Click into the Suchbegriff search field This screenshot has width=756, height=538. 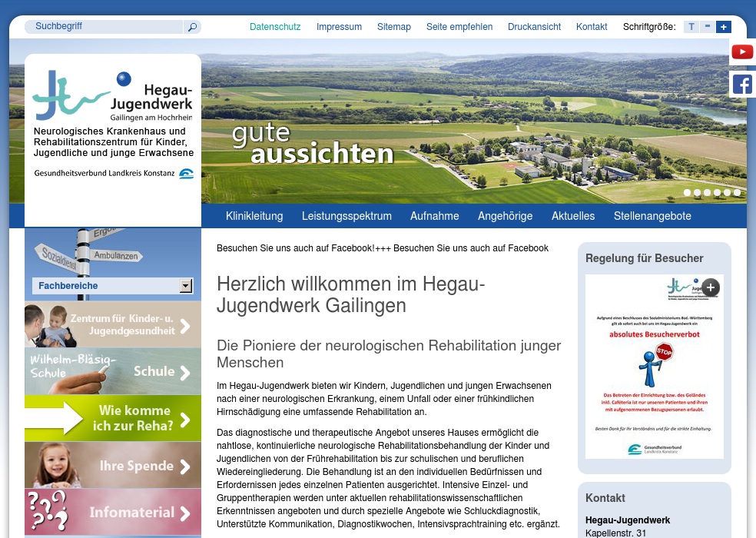[x=104, y=26]
